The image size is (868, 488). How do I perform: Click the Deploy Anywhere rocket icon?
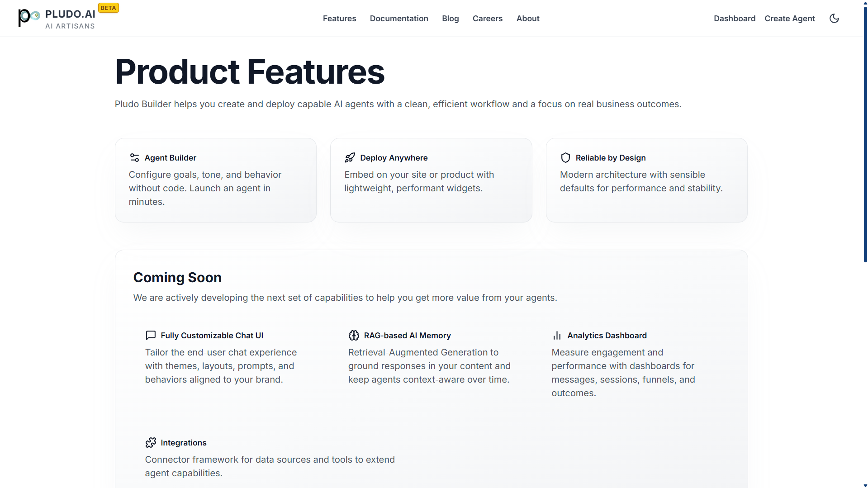click(x=350, y=157)
